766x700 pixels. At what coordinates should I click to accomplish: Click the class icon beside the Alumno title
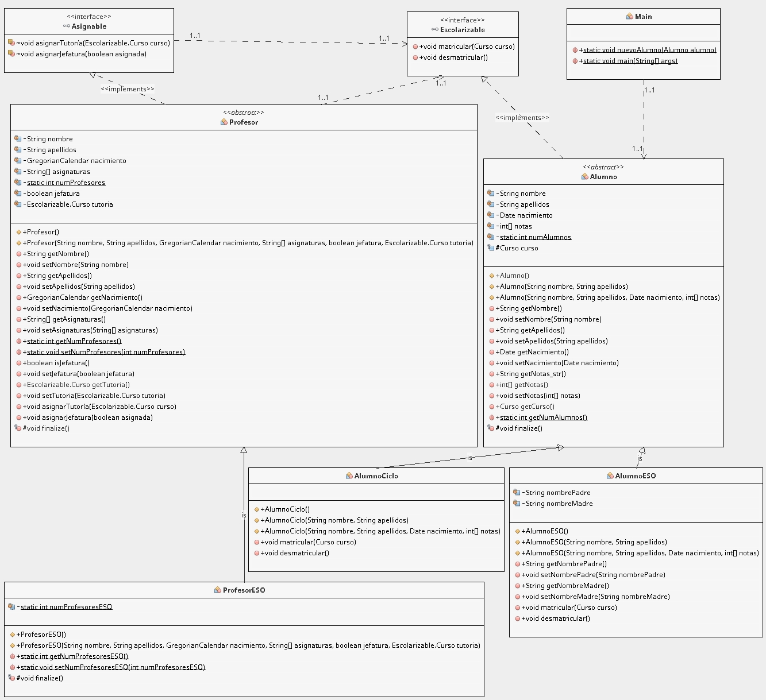pos(585,177)
